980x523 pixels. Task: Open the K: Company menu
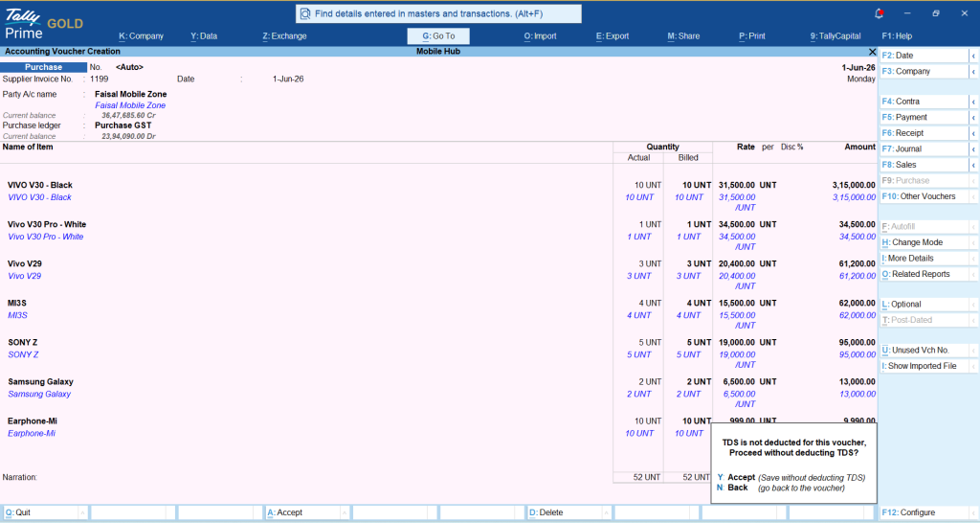pos(142,36)
